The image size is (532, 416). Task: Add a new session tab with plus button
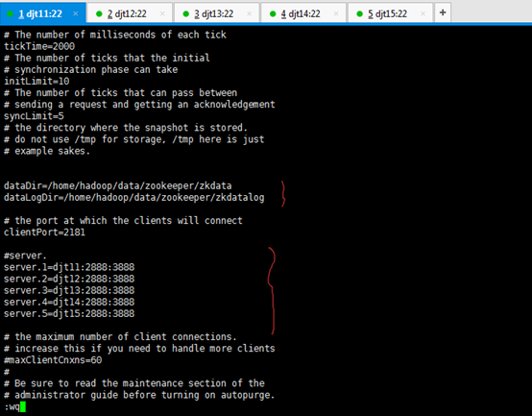[x=443, y=12]
